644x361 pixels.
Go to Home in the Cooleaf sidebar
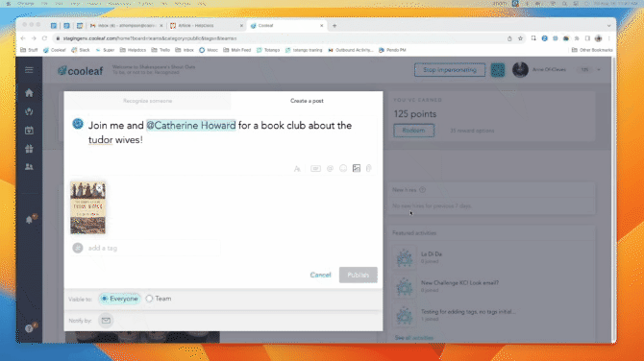[x=29, y=93]
